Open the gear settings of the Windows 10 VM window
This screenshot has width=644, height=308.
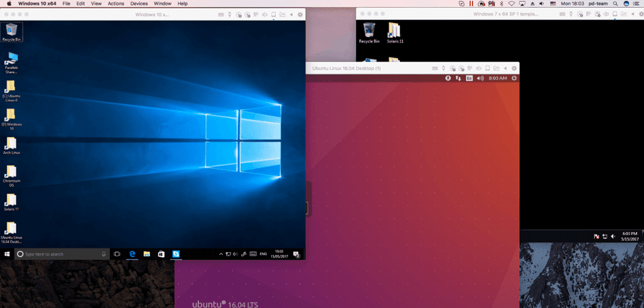(x=300, y=14)
